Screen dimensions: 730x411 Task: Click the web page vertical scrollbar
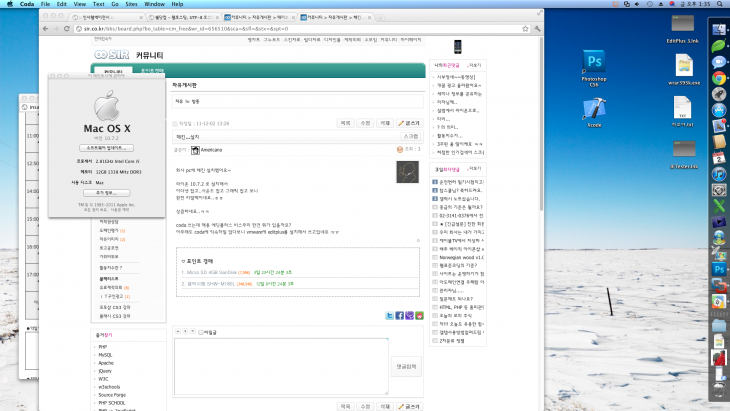[x=541, y=124]
